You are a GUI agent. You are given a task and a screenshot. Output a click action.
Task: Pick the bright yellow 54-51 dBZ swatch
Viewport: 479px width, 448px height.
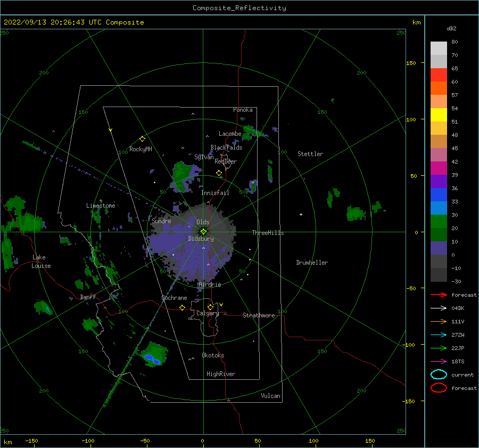point(439,115)
